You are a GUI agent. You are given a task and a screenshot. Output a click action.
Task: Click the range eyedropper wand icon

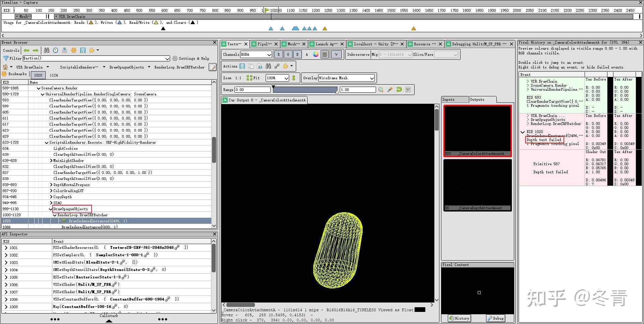[x=390, y=90]
